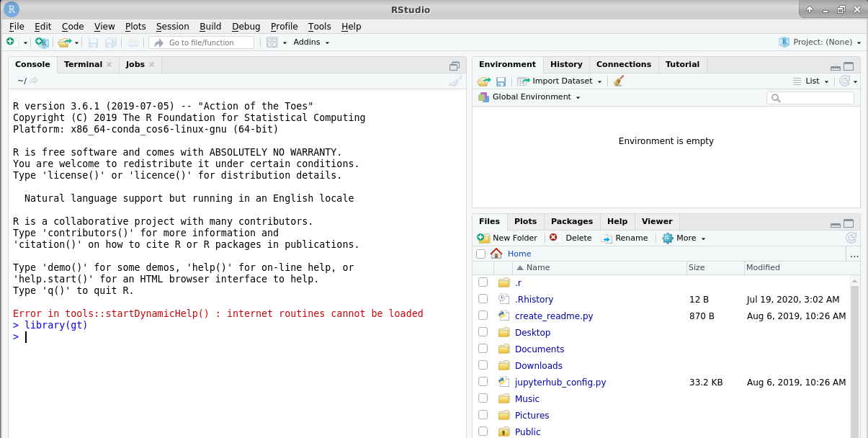
Task: Clear workspace with broom icon
Action: pos(617,81)
